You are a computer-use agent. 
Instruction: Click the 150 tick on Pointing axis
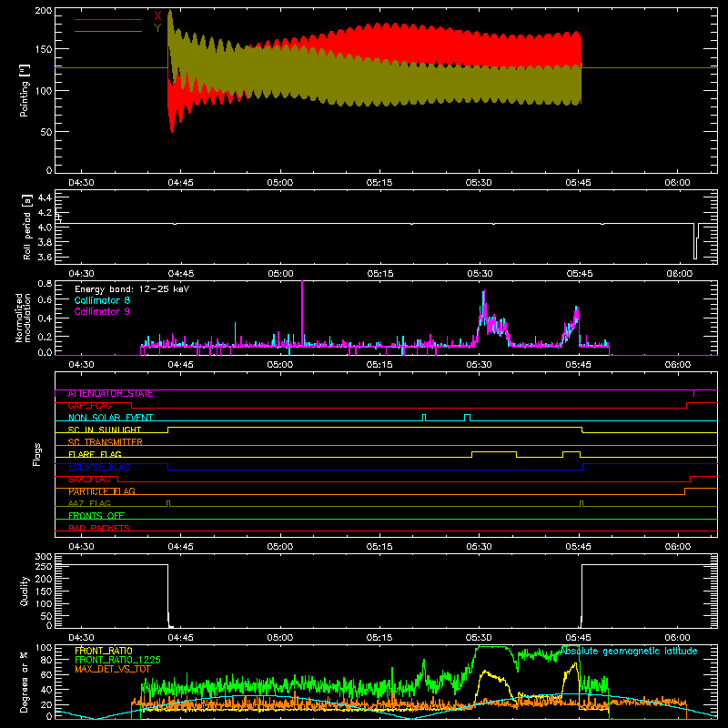43,49
